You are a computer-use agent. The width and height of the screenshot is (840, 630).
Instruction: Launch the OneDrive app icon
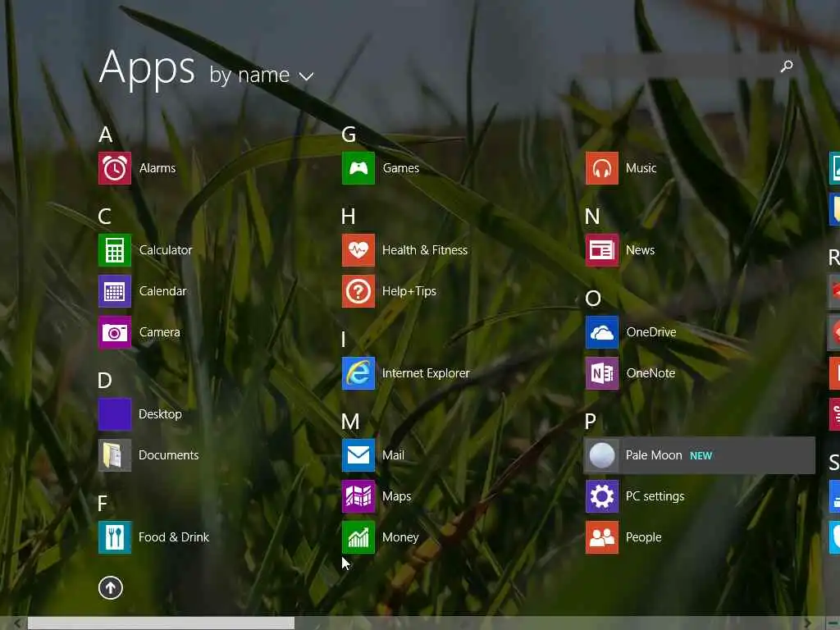601,332
